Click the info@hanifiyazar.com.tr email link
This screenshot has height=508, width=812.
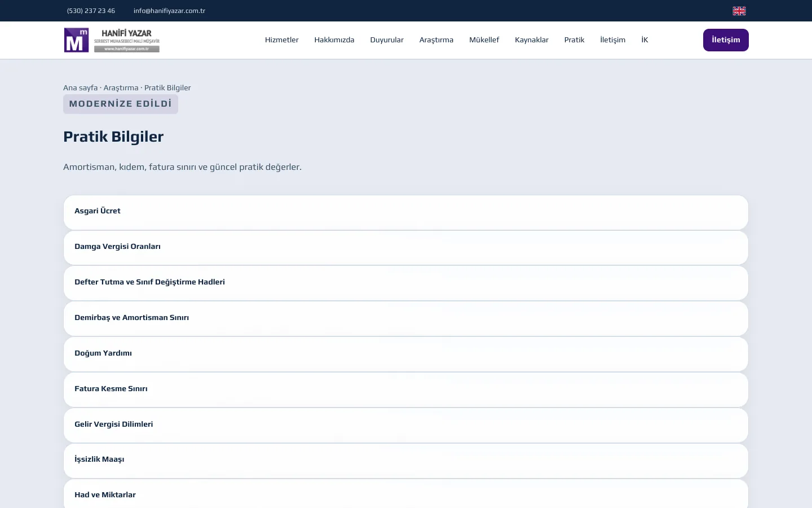tap(169, 11)
